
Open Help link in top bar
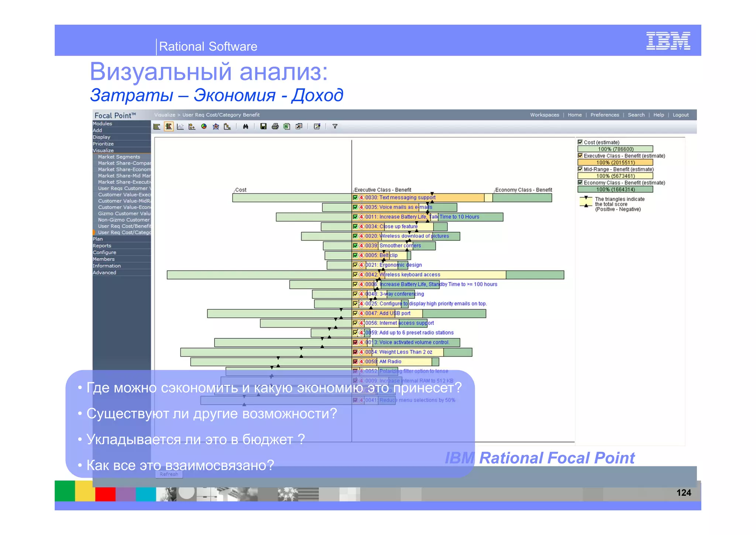(x=659, y=115)
